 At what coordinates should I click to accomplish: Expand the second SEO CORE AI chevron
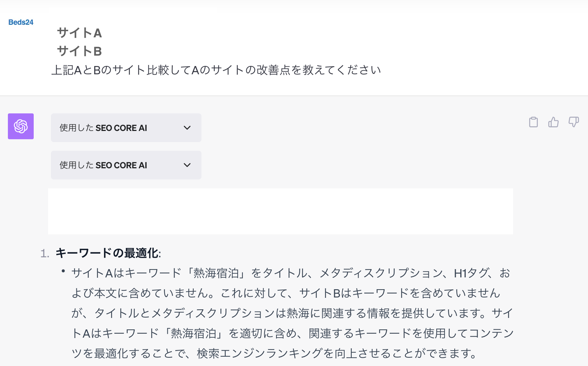(x=187, y=165)
